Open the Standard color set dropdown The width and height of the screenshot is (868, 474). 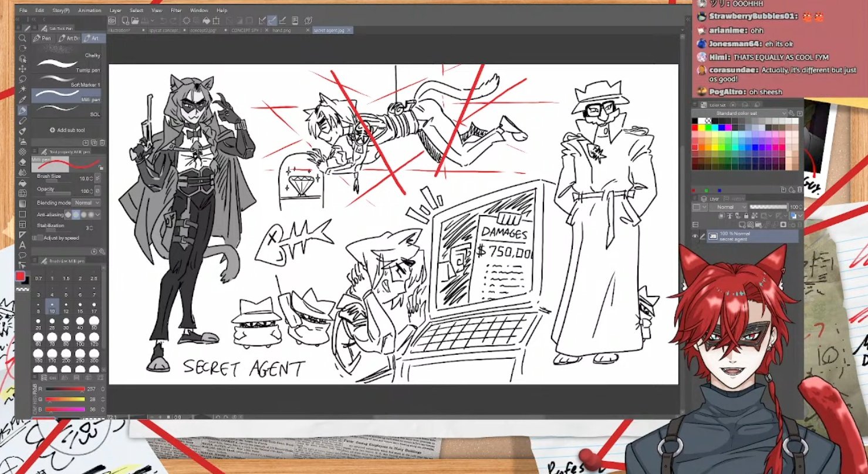739,113
